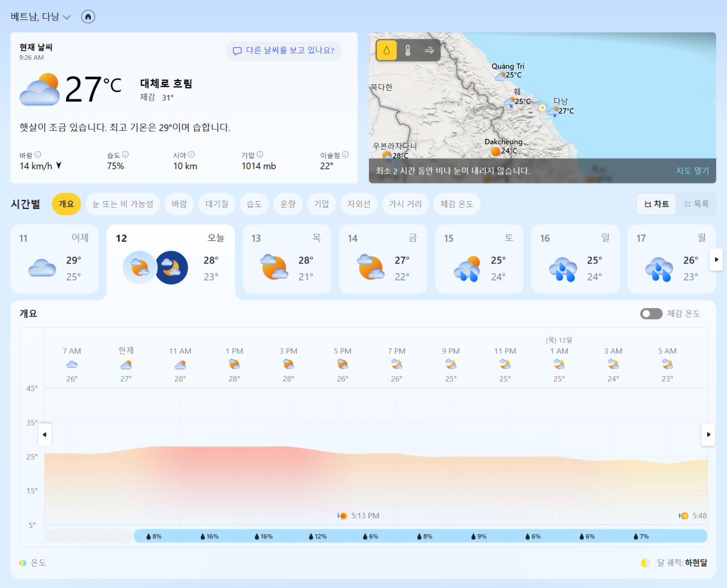Select the wind map layer icon
This screenshot has width=727, height=588.
429,50
